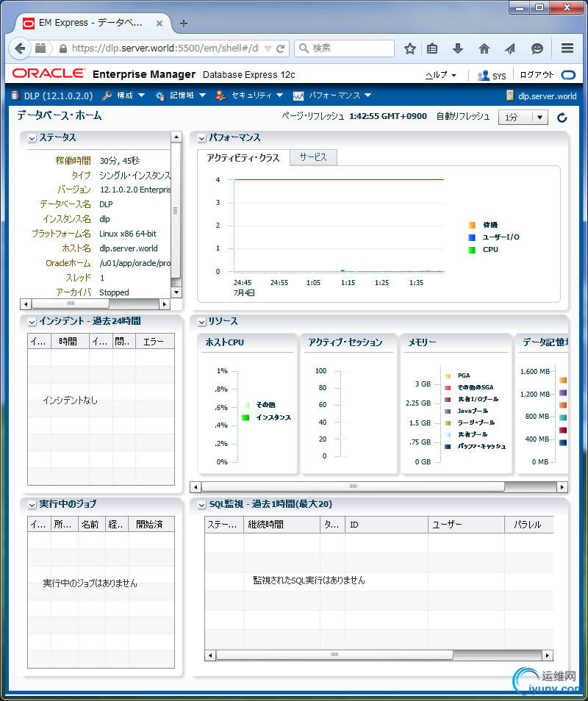Collapse the ステータス panel

click(x=32, y=139)
